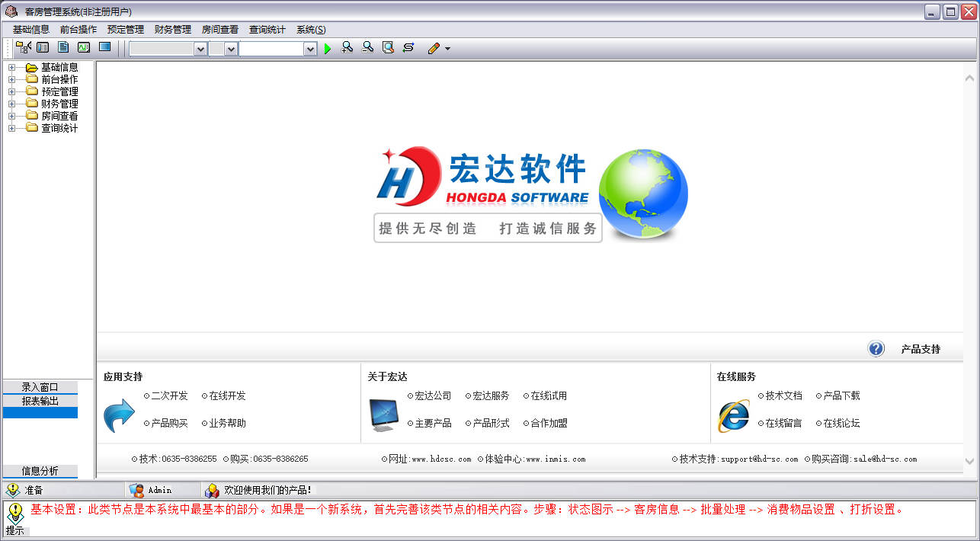980x541 pixels.
Task: Open the 前台操作 menu
Action: (78, 30)
